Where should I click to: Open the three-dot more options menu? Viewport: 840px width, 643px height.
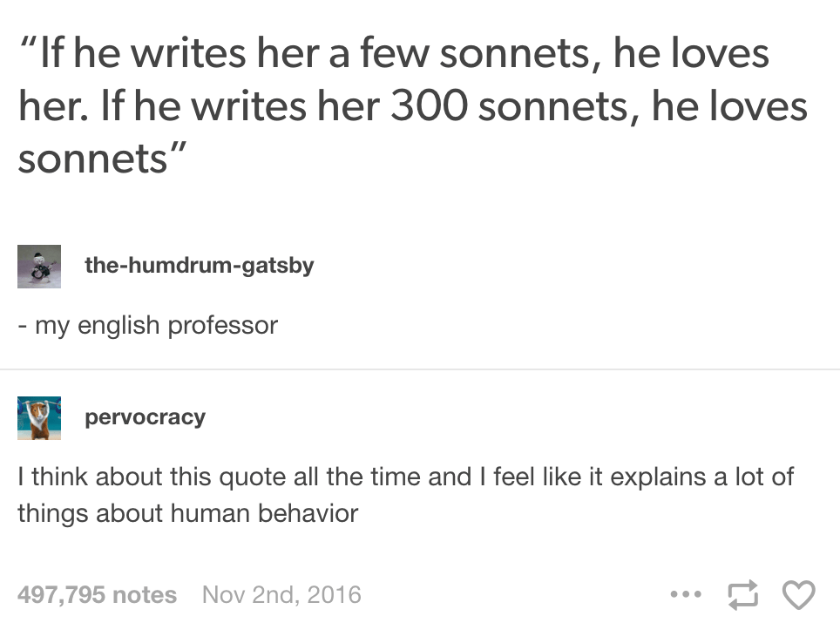click(x=686, y=594)
